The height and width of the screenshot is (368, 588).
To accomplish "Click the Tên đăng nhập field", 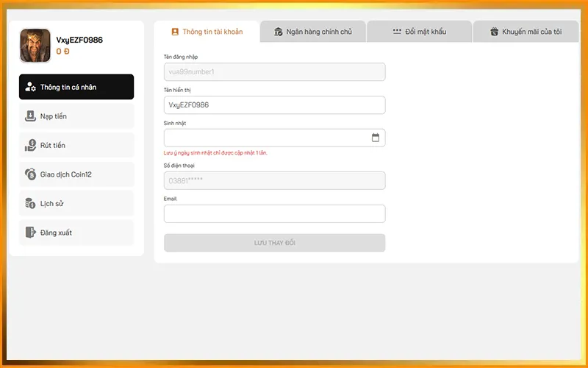I will [274, 71].
